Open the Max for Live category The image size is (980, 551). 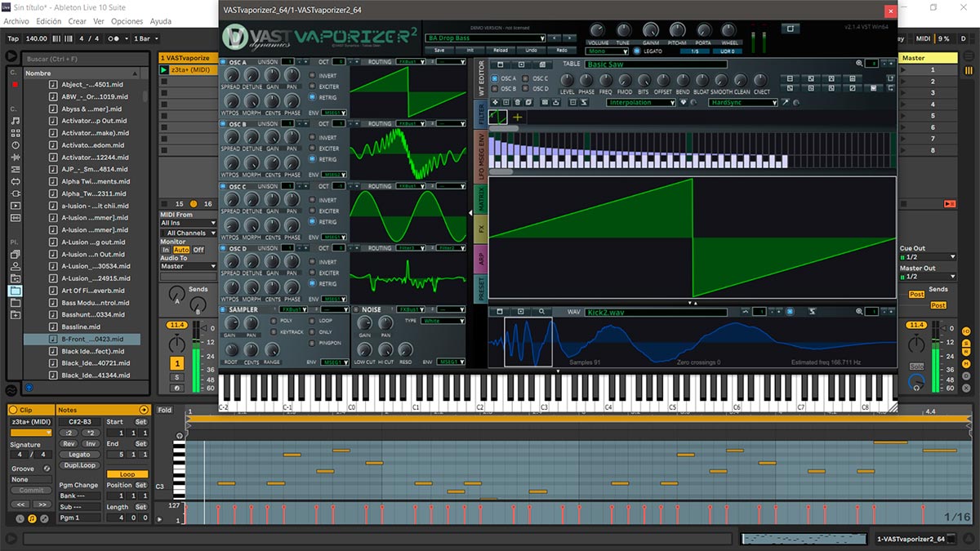(x=16, y=181)
